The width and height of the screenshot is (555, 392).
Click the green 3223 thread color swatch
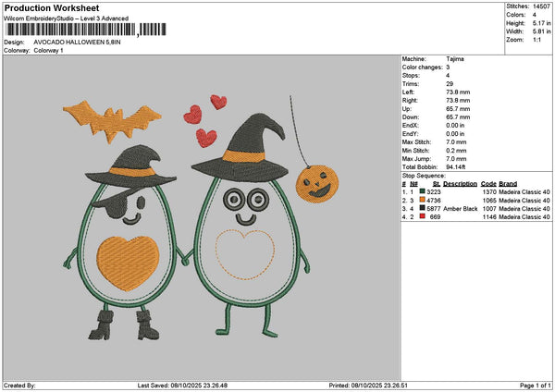point(422,190)
